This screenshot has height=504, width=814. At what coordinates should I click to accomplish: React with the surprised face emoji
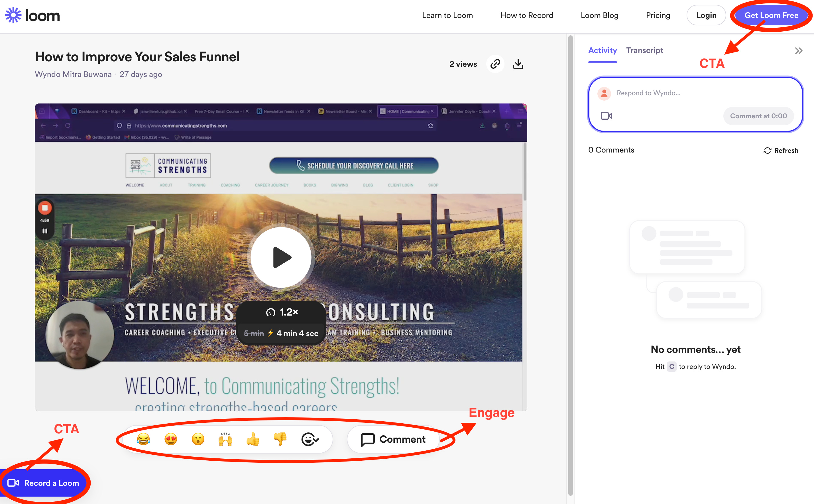pyautogui.click(x=198, y=439)
